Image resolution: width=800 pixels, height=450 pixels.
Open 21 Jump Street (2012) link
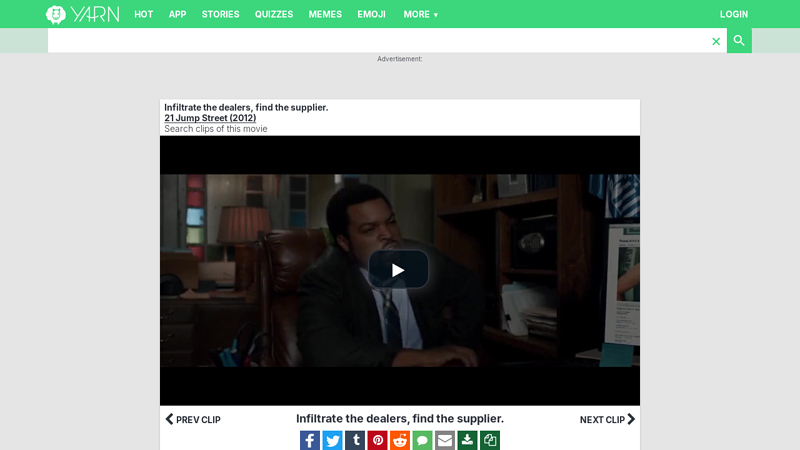(210, 118)
